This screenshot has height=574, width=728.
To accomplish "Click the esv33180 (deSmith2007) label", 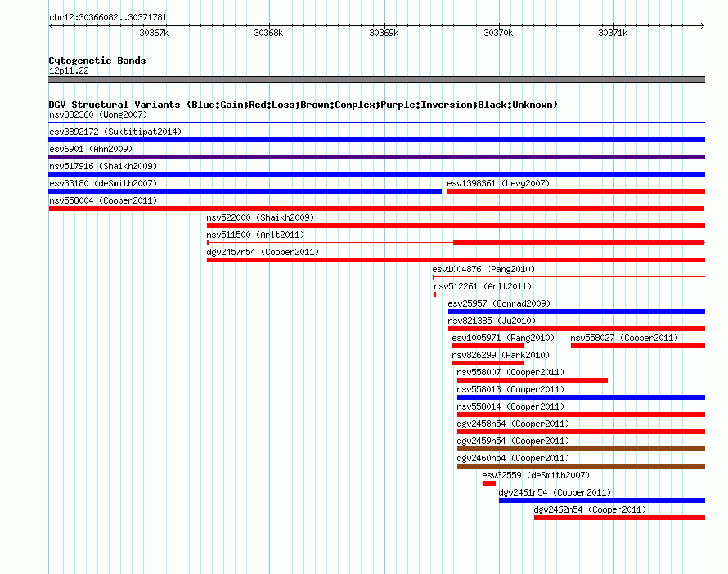I will point(103,183).
